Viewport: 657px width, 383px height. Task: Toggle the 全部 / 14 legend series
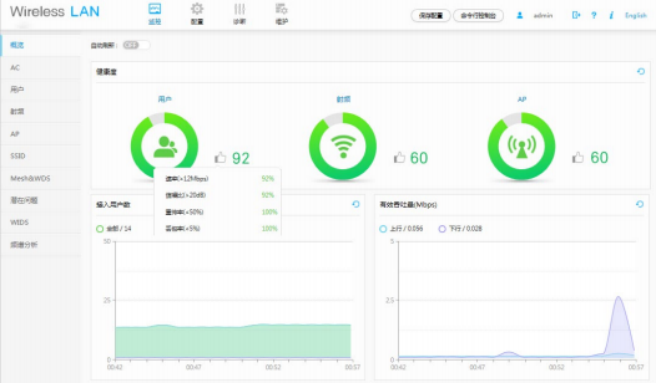(x=114, y=228)
